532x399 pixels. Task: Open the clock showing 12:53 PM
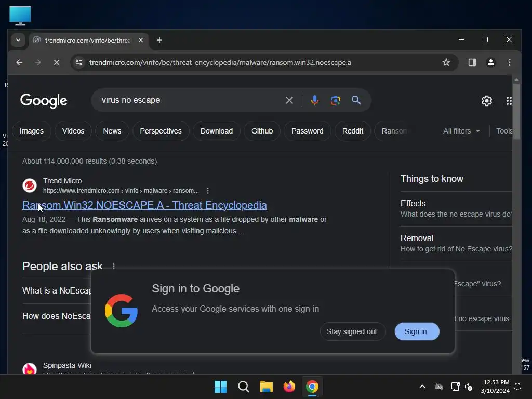point(495,387)
